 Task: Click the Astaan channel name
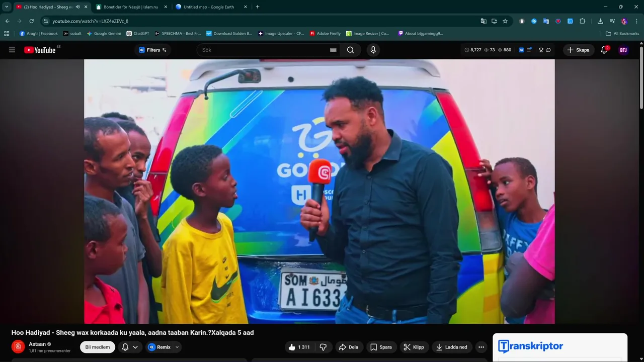coord(37,344)
